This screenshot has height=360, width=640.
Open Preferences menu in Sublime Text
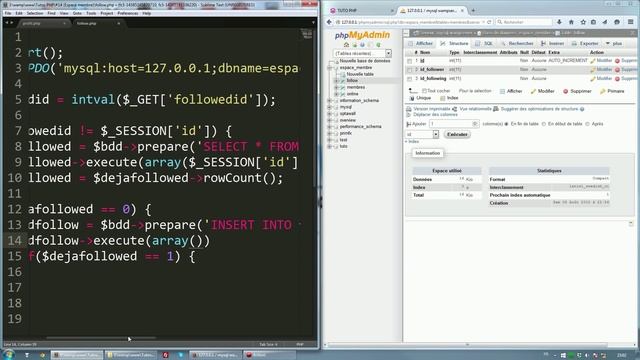coord(128,13)
